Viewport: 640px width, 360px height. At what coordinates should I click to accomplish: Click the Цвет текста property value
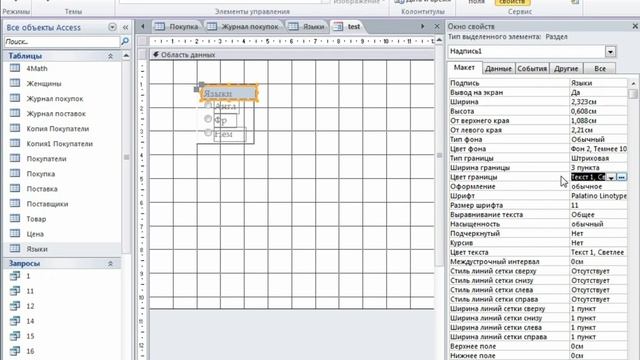[x=598, y=252]
